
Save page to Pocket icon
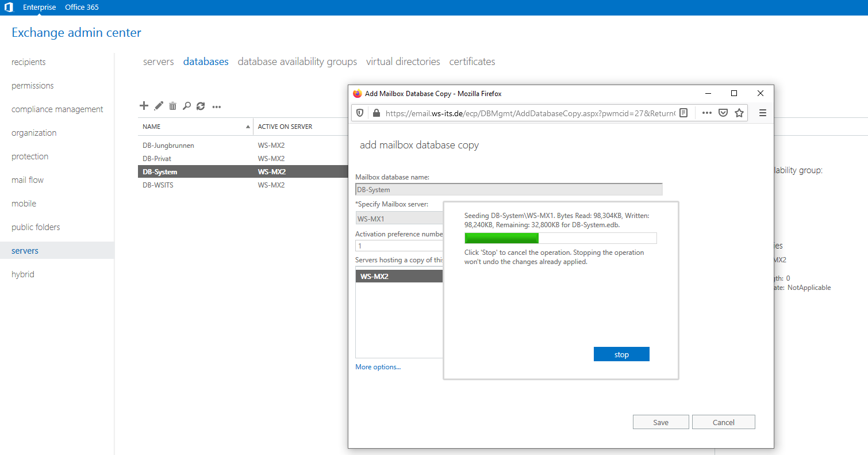tap(723, 113)
